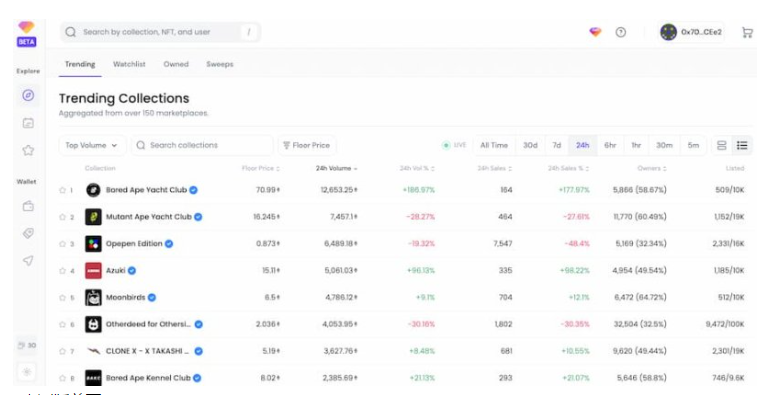Star Bored Ape Yacht Club to watchlist
This screenshot has height=395, width=770.
pos(62,190)
